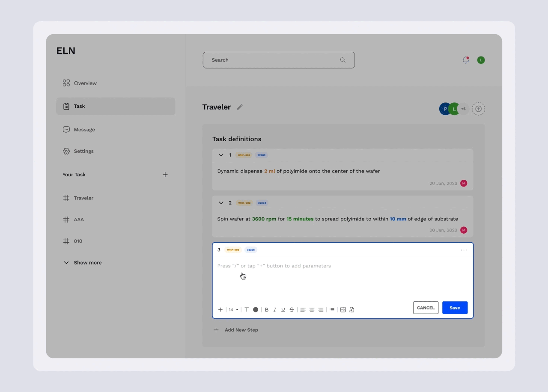Click the M avatar on step 1
This screenshot has height=392, width=548.
(464, 183)
